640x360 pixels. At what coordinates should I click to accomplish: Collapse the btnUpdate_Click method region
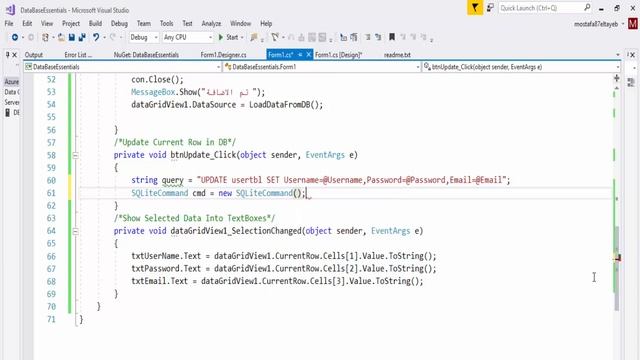point(76,155)
